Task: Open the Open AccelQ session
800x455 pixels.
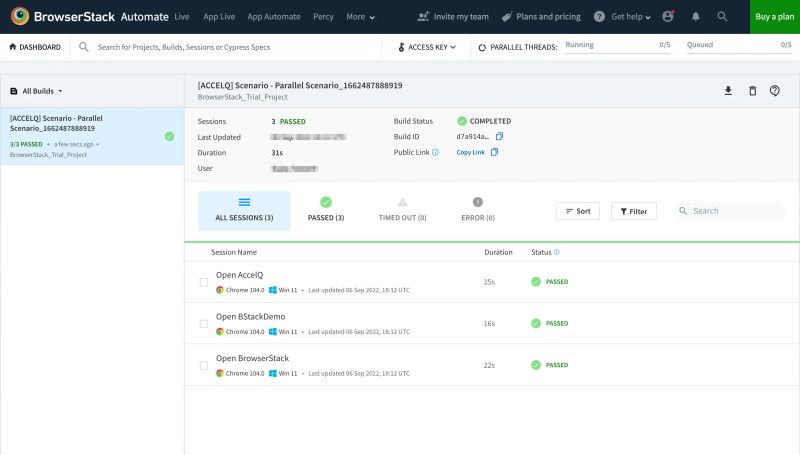Action: [x=239, y=274]
